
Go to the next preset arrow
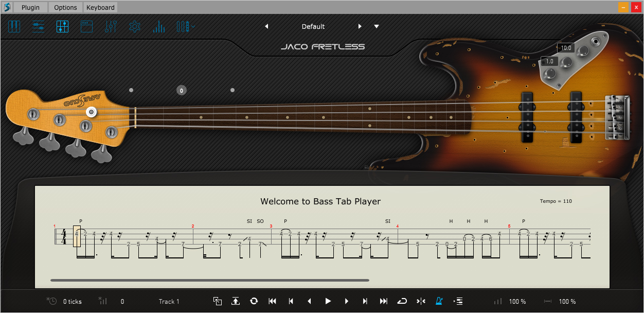[360, 26]
